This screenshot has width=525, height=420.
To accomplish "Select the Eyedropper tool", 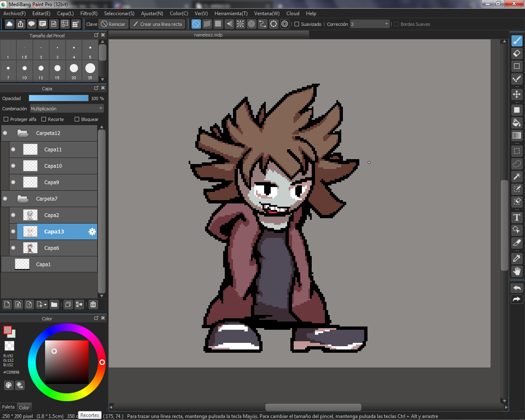I will pyautogui.click(x=517, y=258).
